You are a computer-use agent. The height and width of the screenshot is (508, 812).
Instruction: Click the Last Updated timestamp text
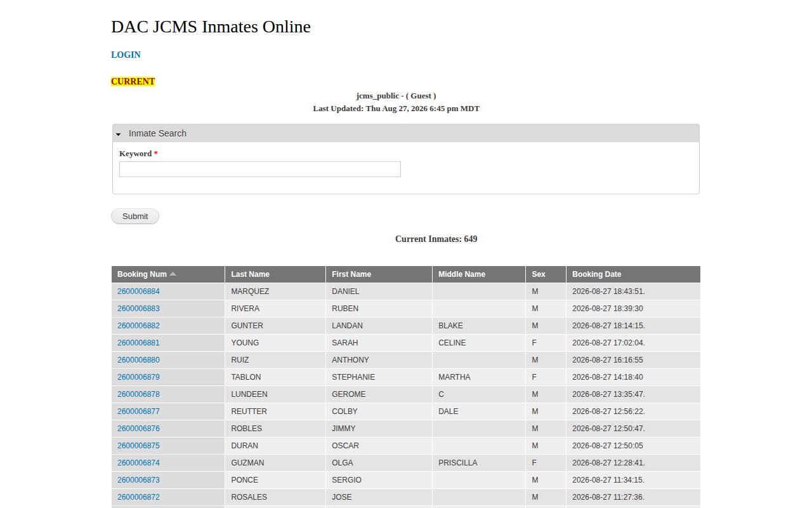(396, 109)
